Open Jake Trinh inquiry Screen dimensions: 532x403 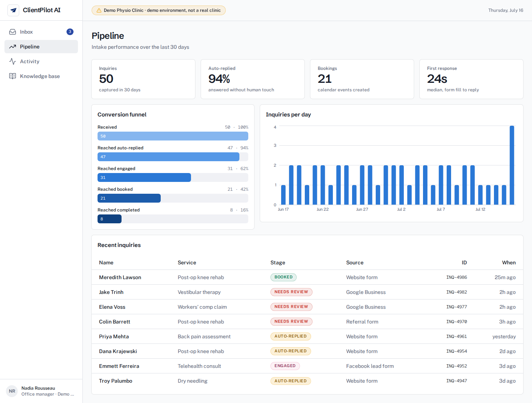pyautogui.click(x=307, y=292)
